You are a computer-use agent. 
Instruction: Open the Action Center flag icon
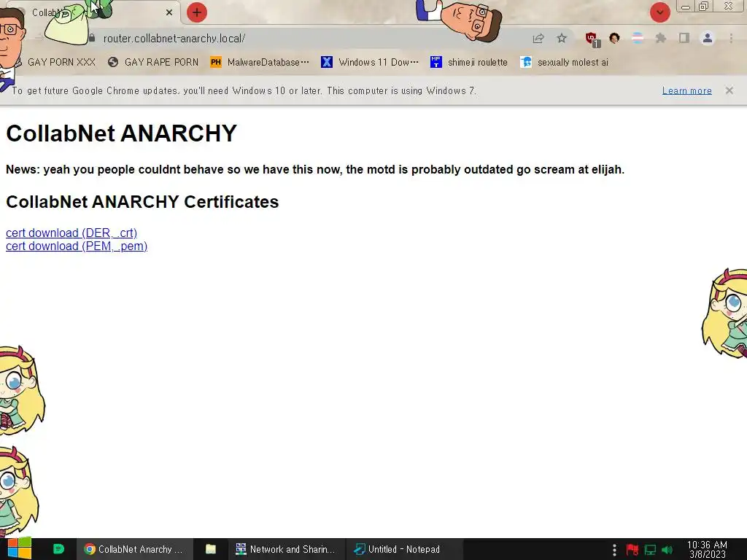(632, 550)
